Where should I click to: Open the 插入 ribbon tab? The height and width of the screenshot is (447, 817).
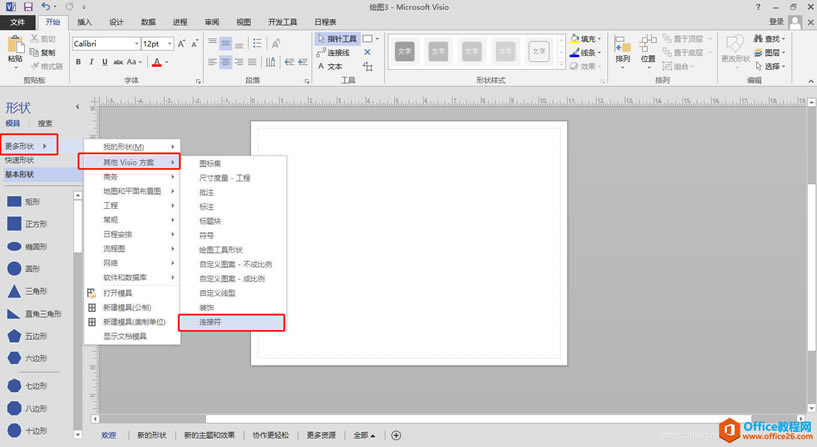tap(85, 21)
